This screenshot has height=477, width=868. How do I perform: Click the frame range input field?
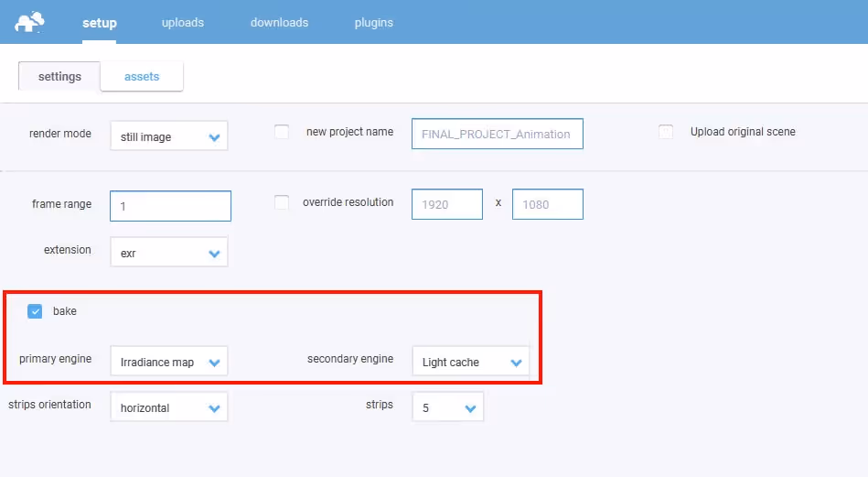pyautogui.click(x=170, y=206)
